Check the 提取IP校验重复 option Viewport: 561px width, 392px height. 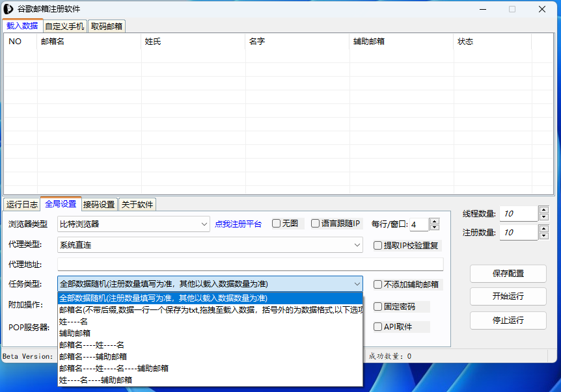tap(378, 246)
